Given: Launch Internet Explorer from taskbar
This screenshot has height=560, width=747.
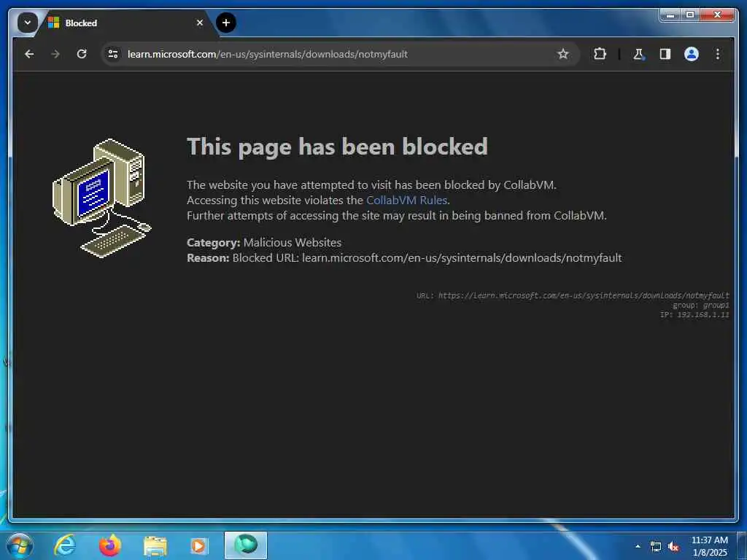Looking at the screenshot, I should (65, 545).
